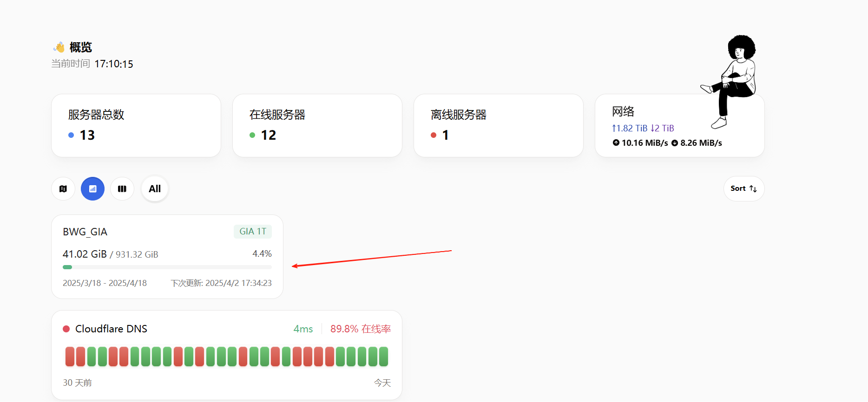Click the 41.02 GiB usage value
Screen dimensions: 868x402
tap(85, 254)
